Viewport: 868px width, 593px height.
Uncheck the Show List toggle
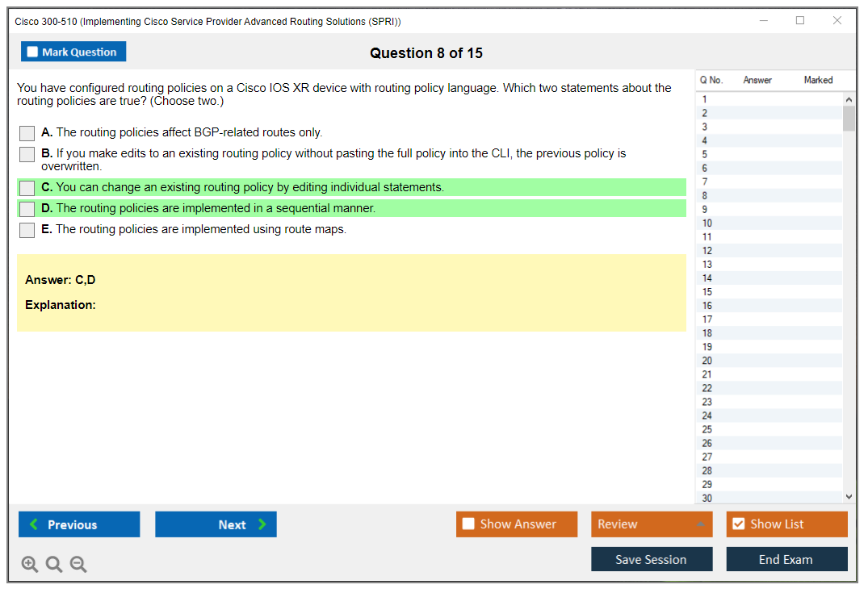738,524
